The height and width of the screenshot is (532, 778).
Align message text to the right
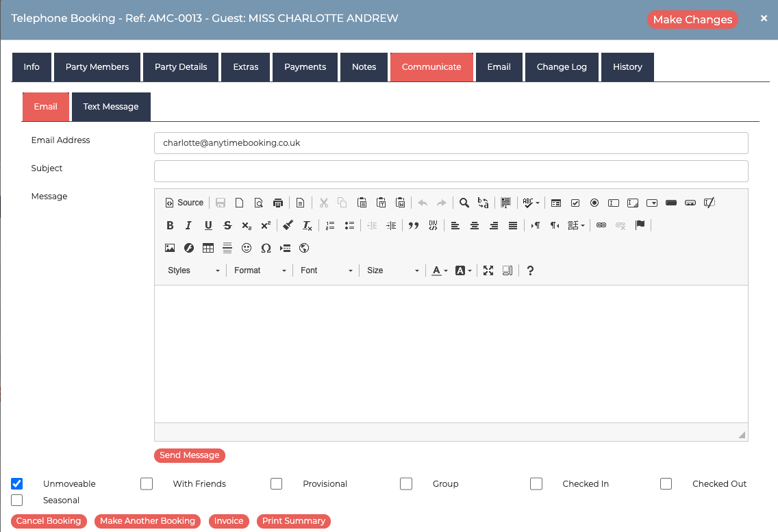(x=494, y=225)
